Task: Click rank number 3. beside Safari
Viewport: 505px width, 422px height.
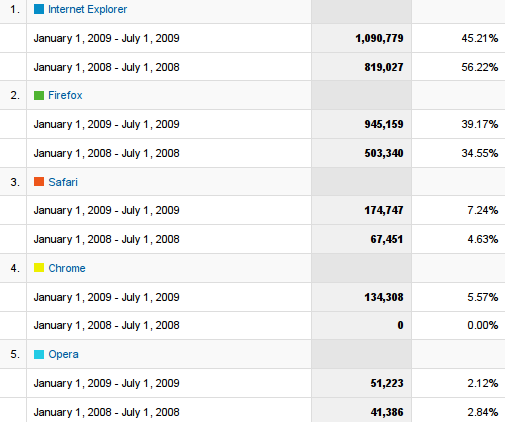Action: pyautogui.click(x=15, y=182)
